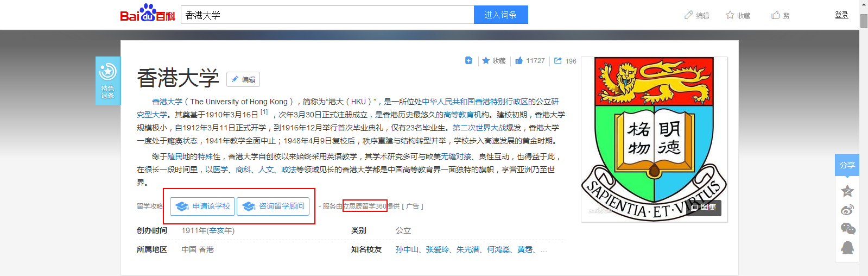This screenshot has height=276, width=868.
Task: Click the 分享 share tab on right sidebar
Action: pos(847,165)
